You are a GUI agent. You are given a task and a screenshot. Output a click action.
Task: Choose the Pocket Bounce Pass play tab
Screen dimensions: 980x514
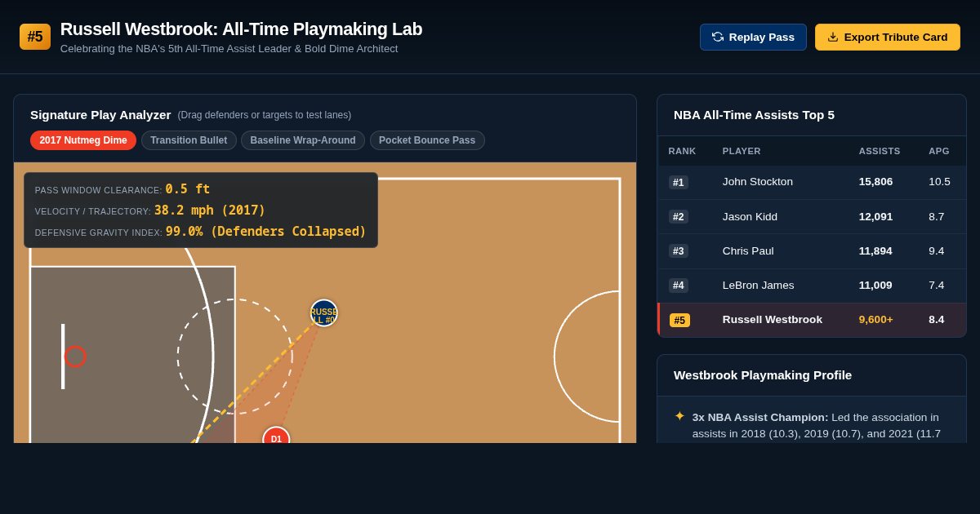(x=427, y=140)
